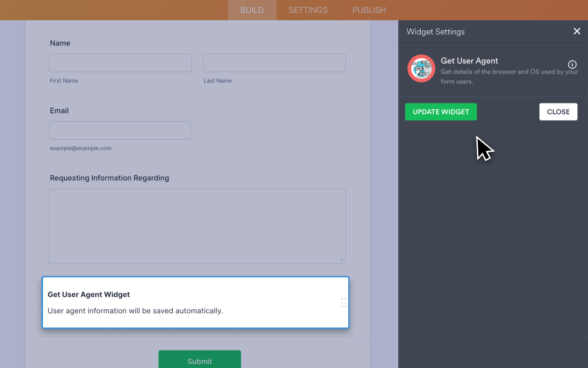Click the example@example.com helper text
Screen dimensions: 588x368
[80, 148]
